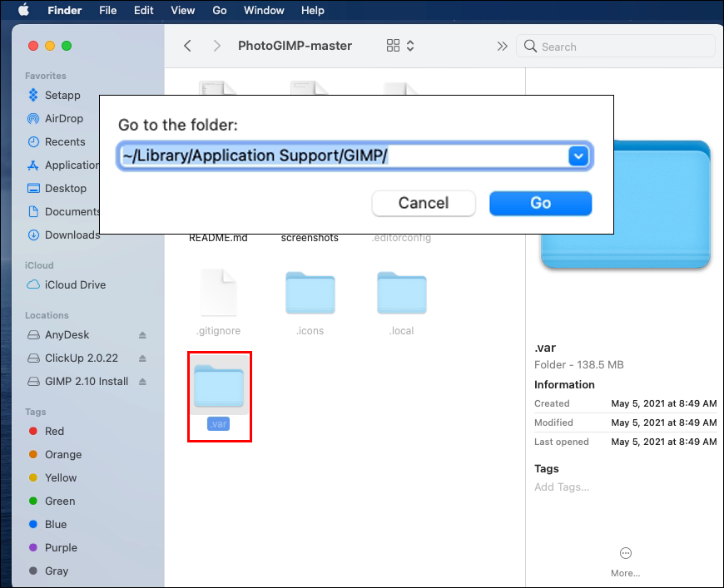The height and width of the screenshot is (588, 724).
Task: Expand hidden toolbar items chevron
Action: tap(502, 46)
